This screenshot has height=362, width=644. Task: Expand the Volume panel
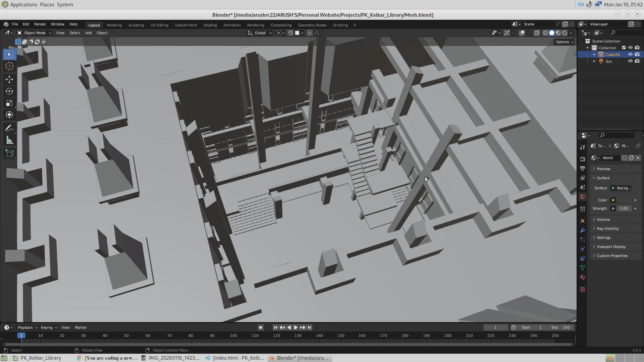603,220
